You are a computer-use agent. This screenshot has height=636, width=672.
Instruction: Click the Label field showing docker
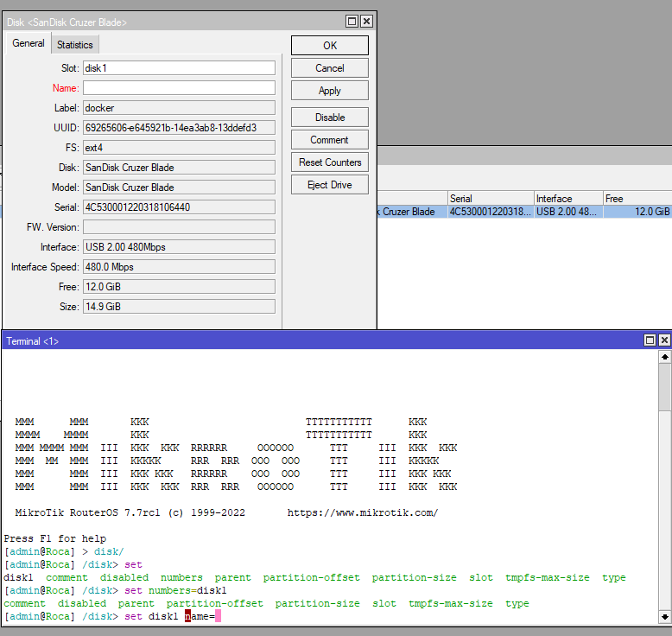tap(179, 108)
